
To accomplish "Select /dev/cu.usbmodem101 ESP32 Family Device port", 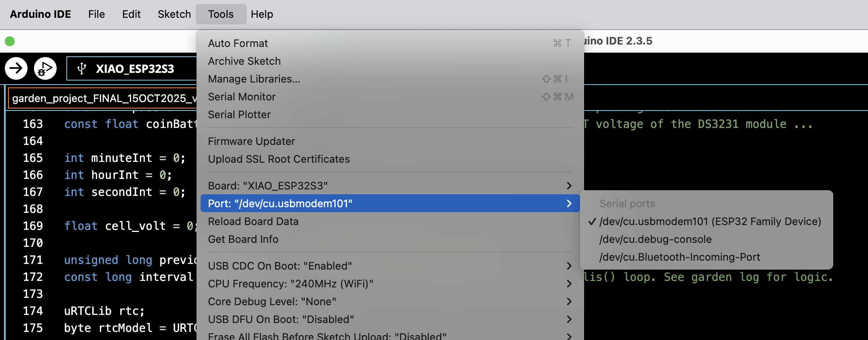I will [710, 221].
